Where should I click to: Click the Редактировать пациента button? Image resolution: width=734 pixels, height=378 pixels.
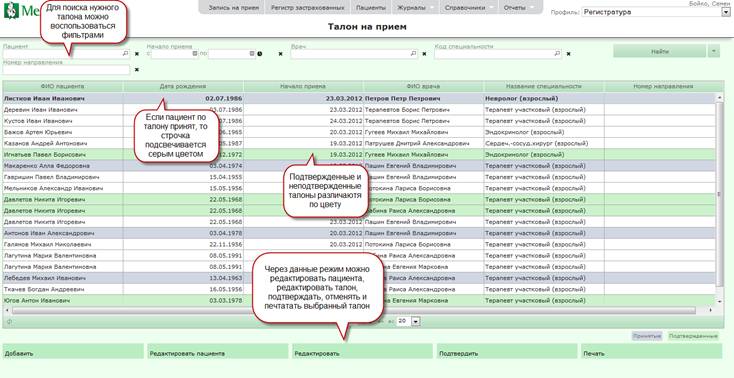click(218, 351)
